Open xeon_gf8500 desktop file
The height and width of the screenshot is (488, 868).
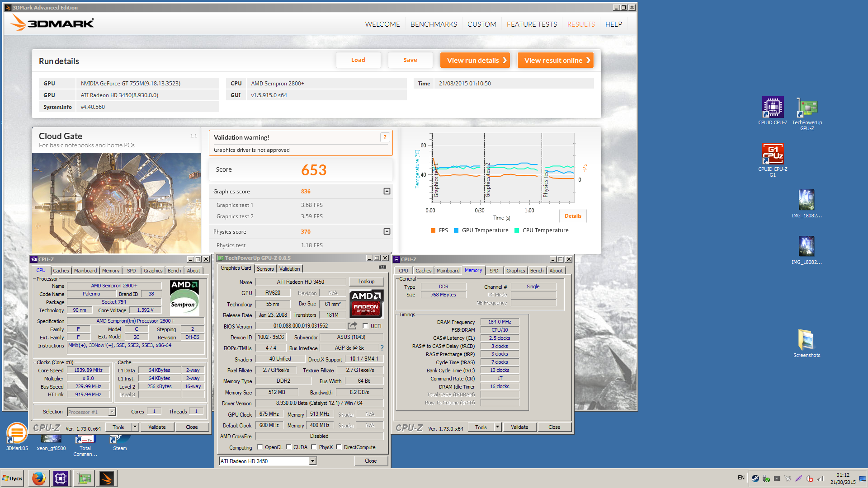point(51,442)
